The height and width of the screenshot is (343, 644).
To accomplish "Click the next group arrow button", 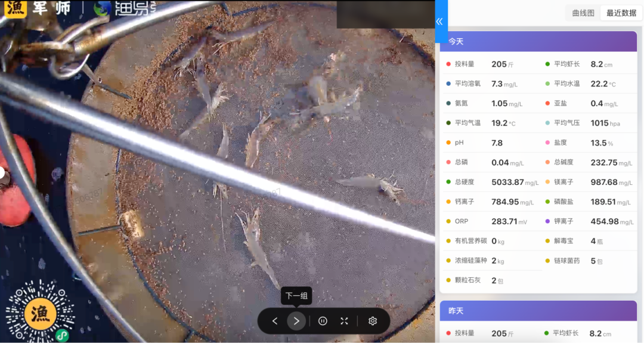I will pyautogui.click(x=296, y=321).
